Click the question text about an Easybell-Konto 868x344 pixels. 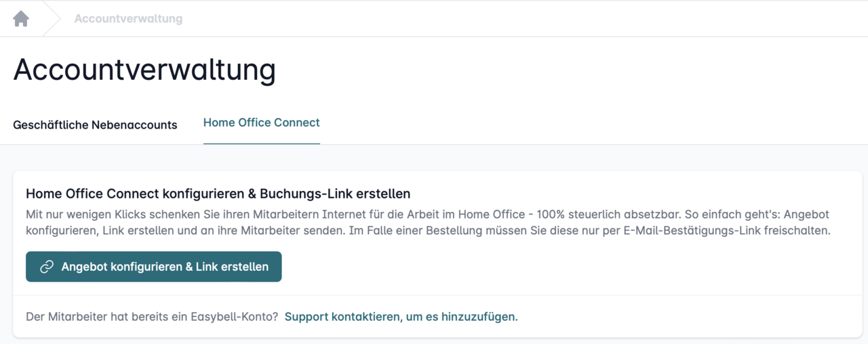(151, 316)
